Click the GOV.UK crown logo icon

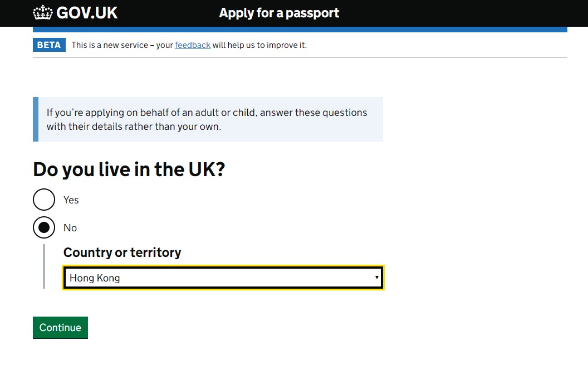coord(42,13)
